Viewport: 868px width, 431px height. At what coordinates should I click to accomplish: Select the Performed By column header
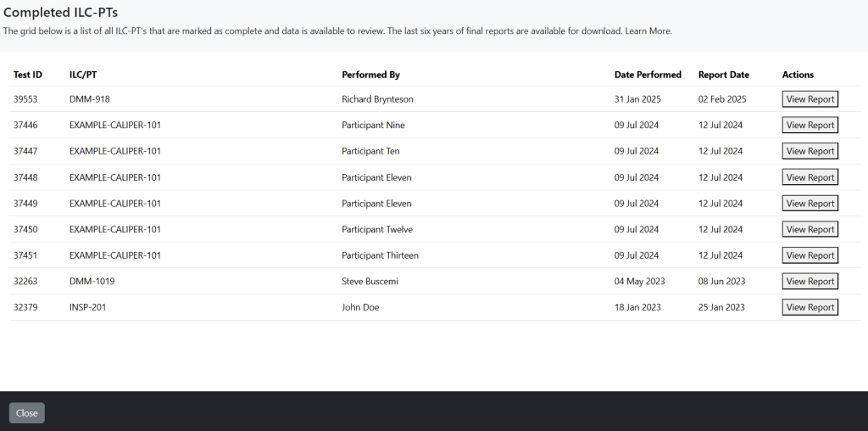[371, 75]
